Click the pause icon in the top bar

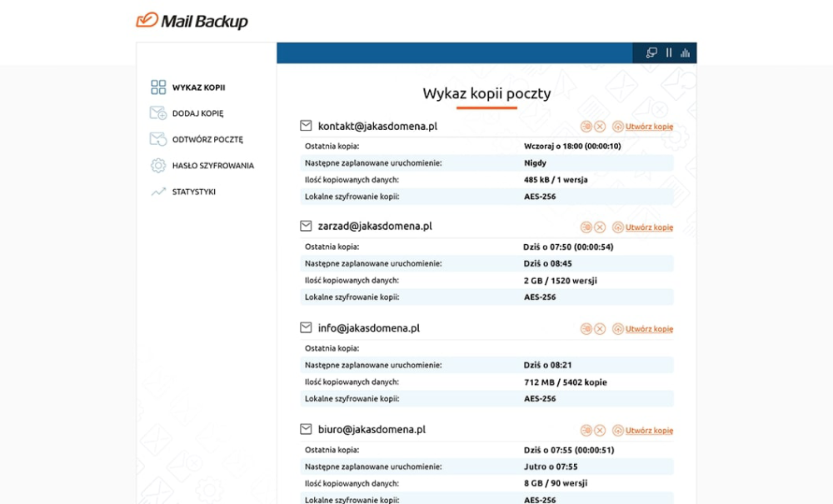click(x=669, y=52)
